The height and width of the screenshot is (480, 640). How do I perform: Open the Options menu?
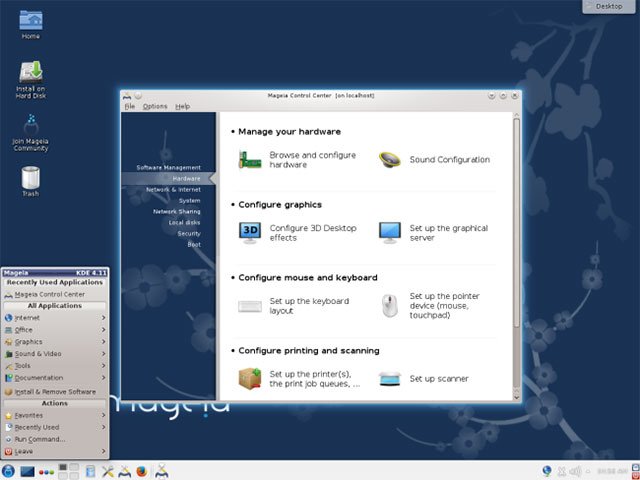[x=155, y=106]
